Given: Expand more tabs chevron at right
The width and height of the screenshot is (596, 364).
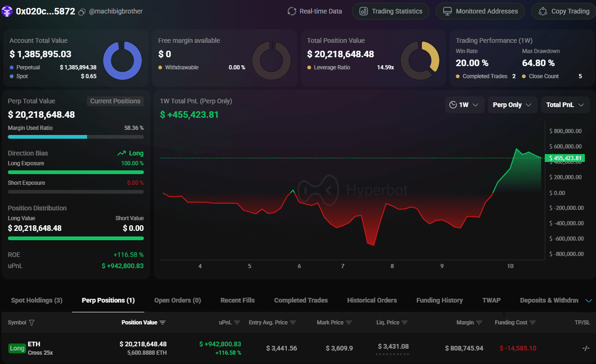Looking at the screenshot, I should pyautogui.click(x=588, y=301).
